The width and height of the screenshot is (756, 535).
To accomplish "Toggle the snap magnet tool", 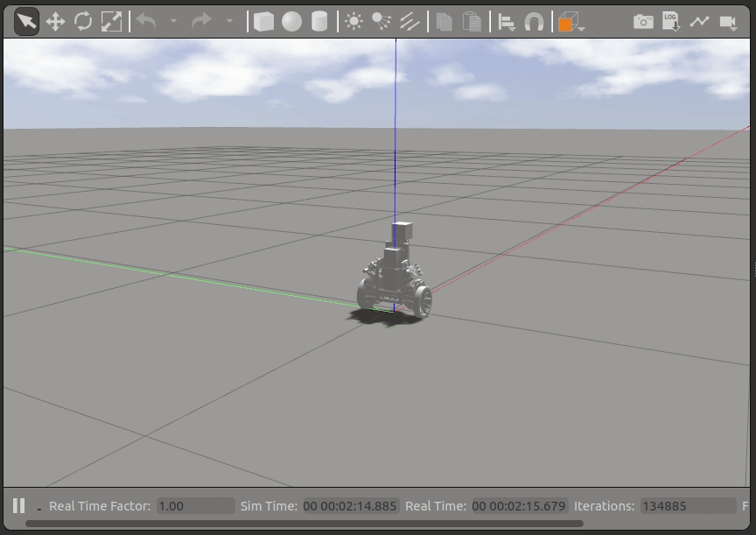I will click(x=534, y=22).
